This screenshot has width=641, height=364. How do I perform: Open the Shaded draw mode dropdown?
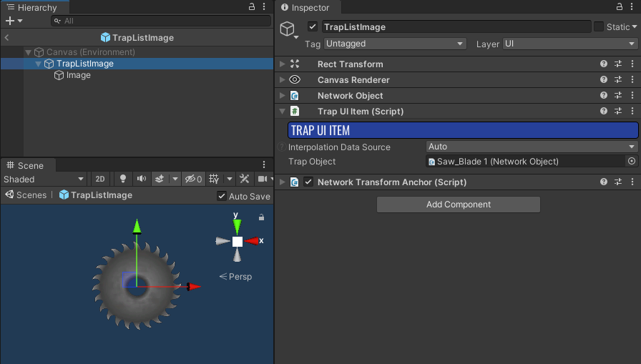point(44,179)
